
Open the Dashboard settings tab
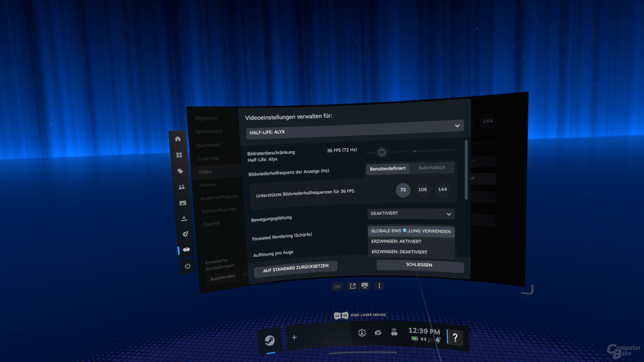[x=208, y=145]
